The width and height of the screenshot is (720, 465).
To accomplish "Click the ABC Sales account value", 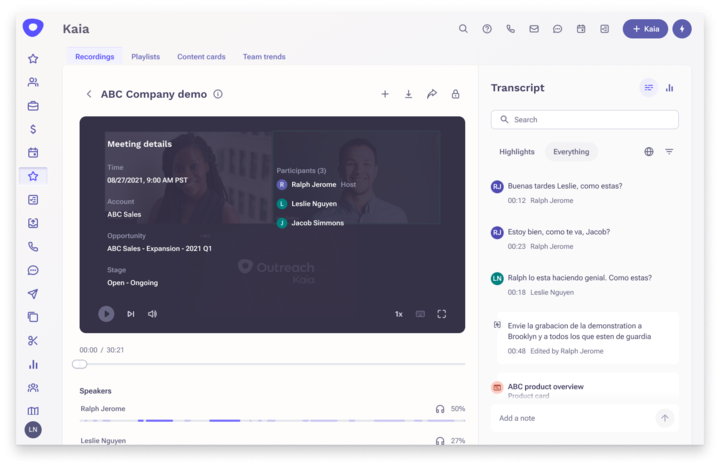I will point(124,214).
